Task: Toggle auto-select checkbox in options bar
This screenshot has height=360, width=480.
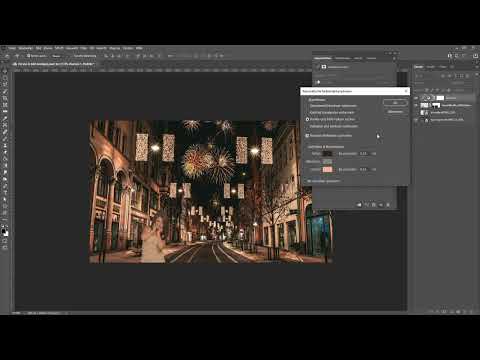Action: 28,56
